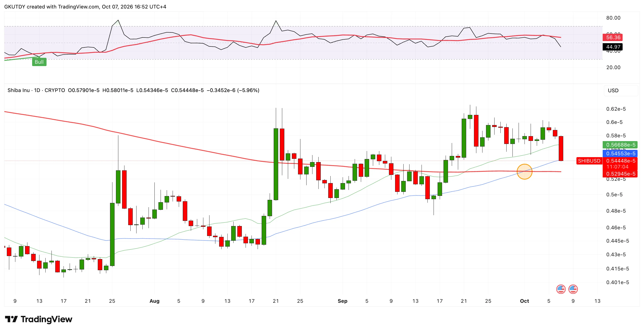This screenshot has height=332, width=644.
Task: Click the Shiba Inu symbol title
Action: [x=18, y=90]
